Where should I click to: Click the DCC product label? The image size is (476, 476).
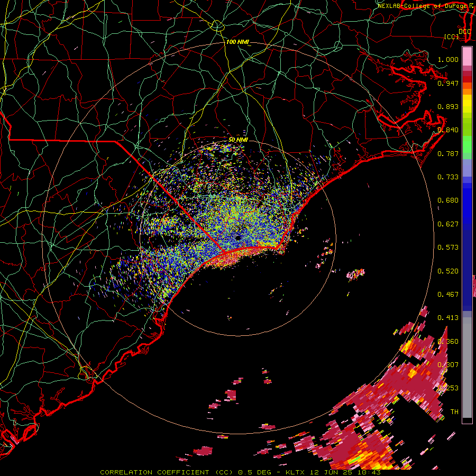click(x=465, y=31)
